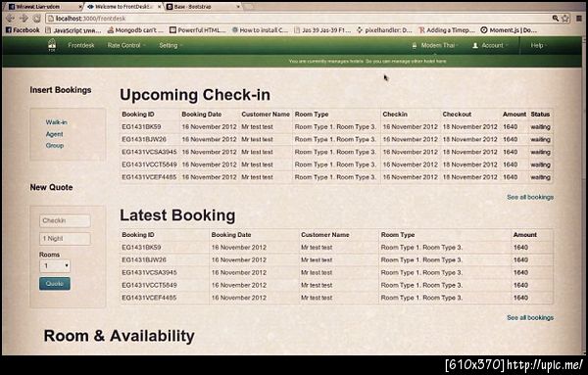This screenshot has width=588, height=375.
Task: Expand the Account dropdown menu
Action: (490, 45)
